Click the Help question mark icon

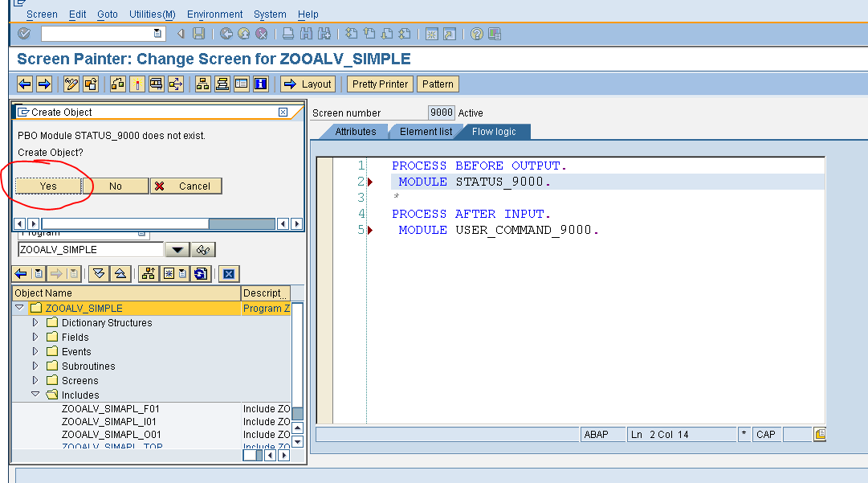point(478,33)
